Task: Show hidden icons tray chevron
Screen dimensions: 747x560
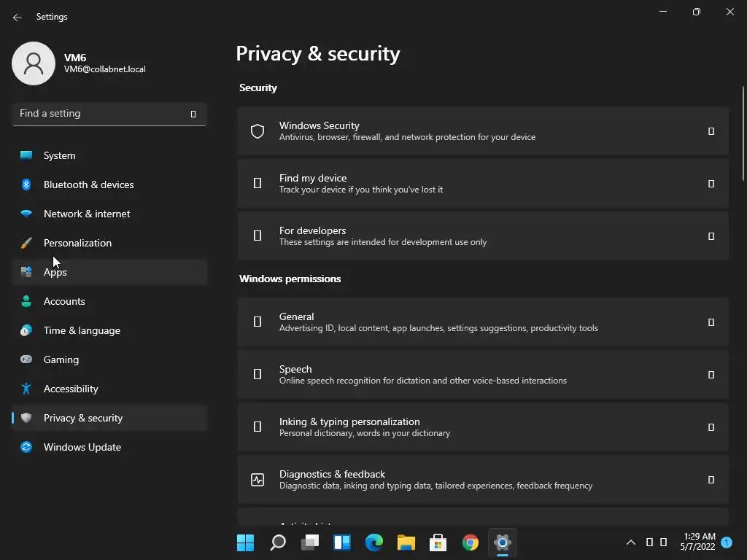Action: click(x=631, y=542)
